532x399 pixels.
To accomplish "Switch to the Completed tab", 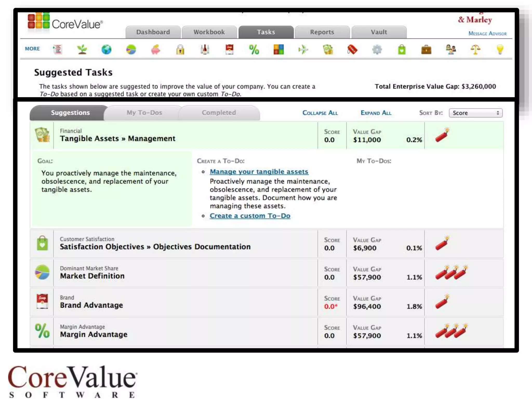I will click(x=219, y=113).
